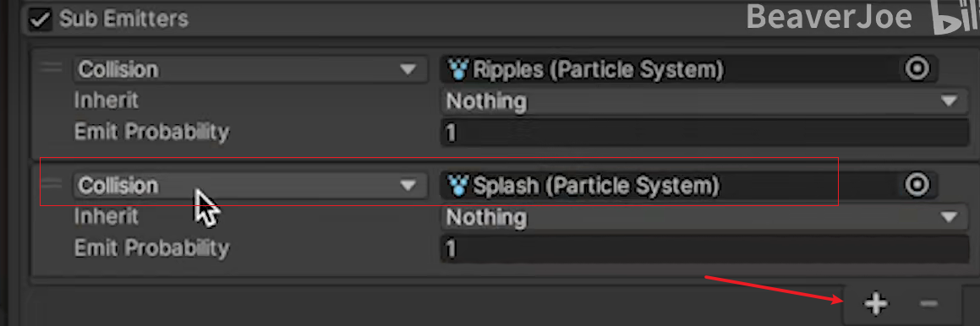Remove sub emitter with the minus button
This screenshot has height=326, width=980.
[x=928, y=304]
